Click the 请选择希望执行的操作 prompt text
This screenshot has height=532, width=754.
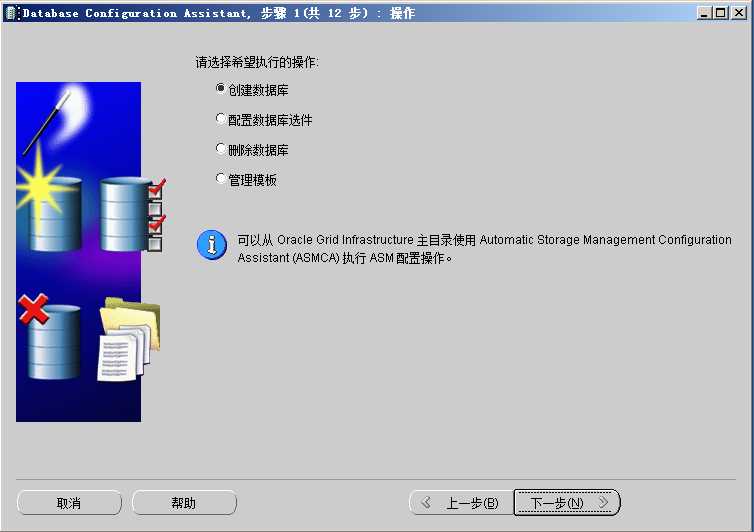[257, 62]
